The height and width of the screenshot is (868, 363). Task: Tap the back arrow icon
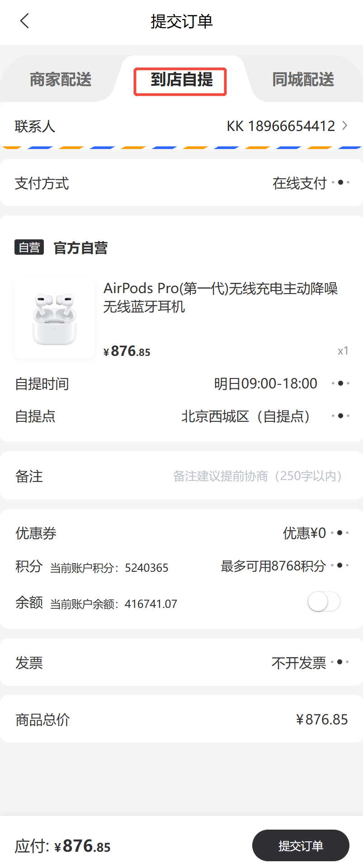tap(25, 21)
